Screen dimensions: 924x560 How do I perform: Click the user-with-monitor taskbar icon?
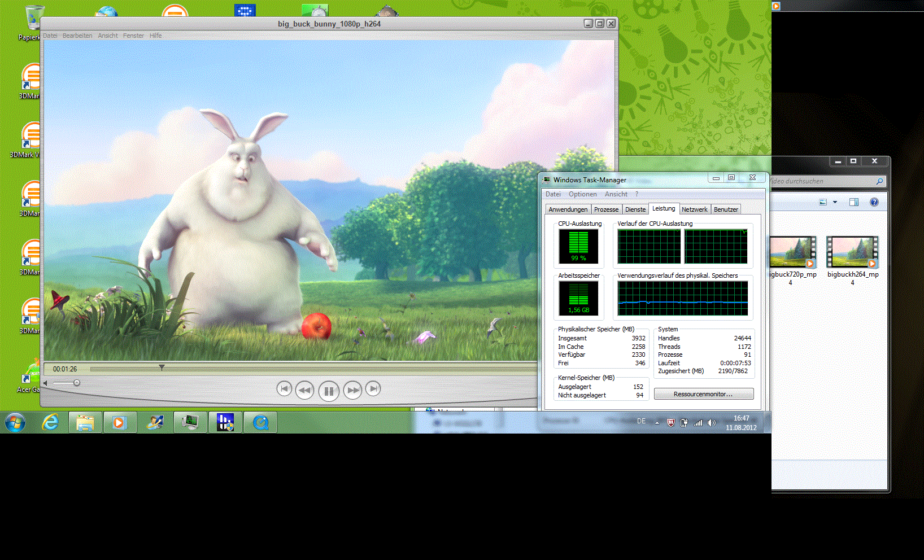click(155, 422)
